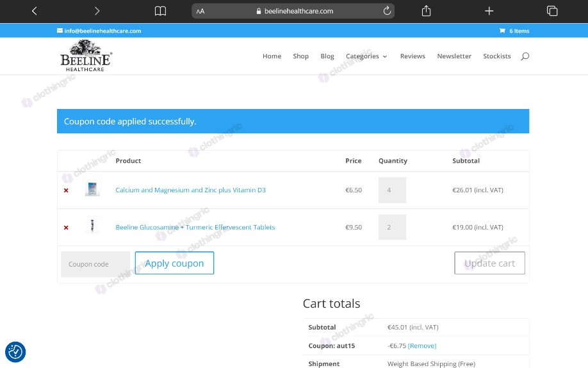Click the Beeline Glucosamine product thumbnail

coord(92,226)
